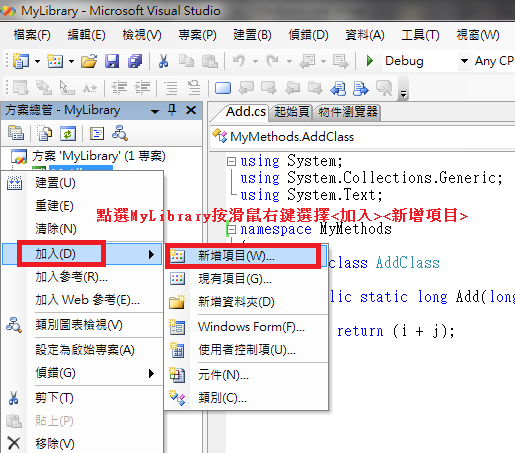Click the decrease indent icon

(119, 88)
